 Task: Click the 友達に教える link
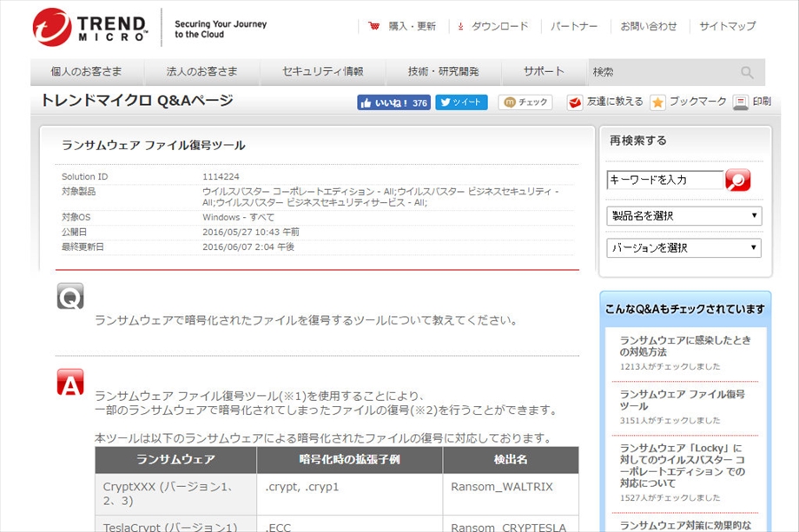[x=615, y=102]
